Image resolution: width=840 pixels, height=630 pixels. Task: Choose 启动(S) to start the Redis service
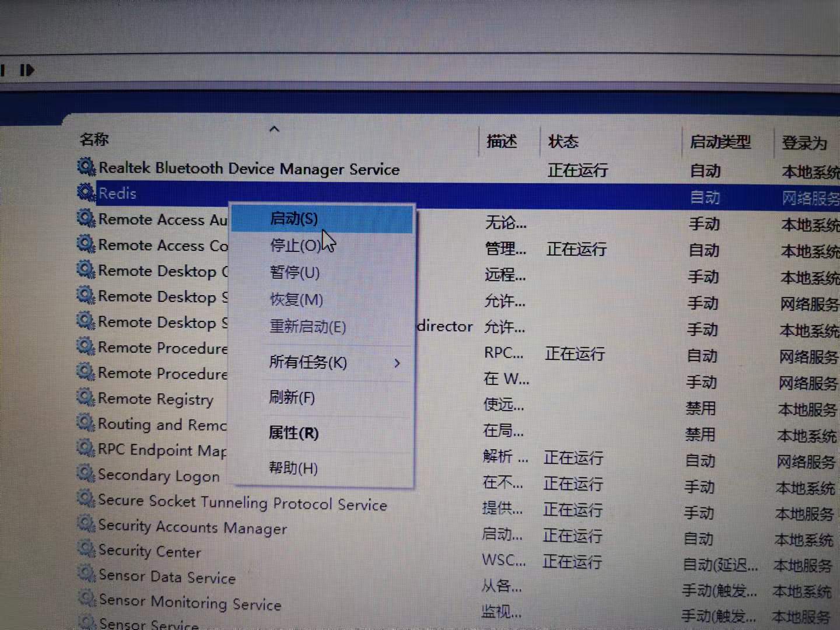[x=293, y=218]
